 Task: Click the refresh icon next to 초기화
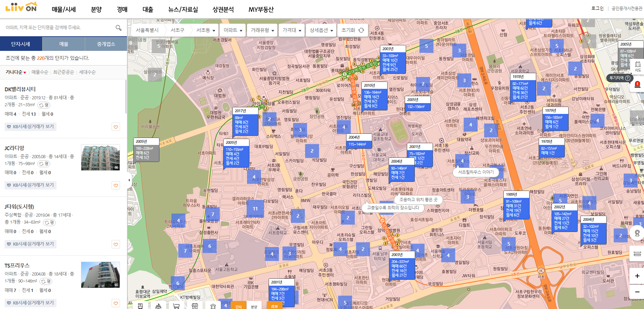coord(361,30)
